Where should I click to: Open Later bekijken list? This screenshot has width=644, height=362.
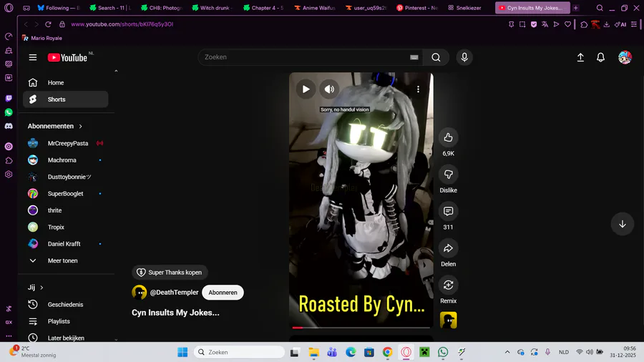[x=66, y=338]
